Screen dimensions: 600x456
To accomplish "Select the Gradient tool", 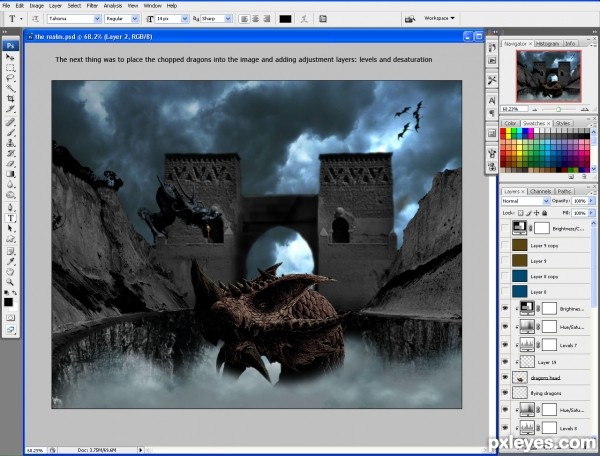I will [10, 174].
